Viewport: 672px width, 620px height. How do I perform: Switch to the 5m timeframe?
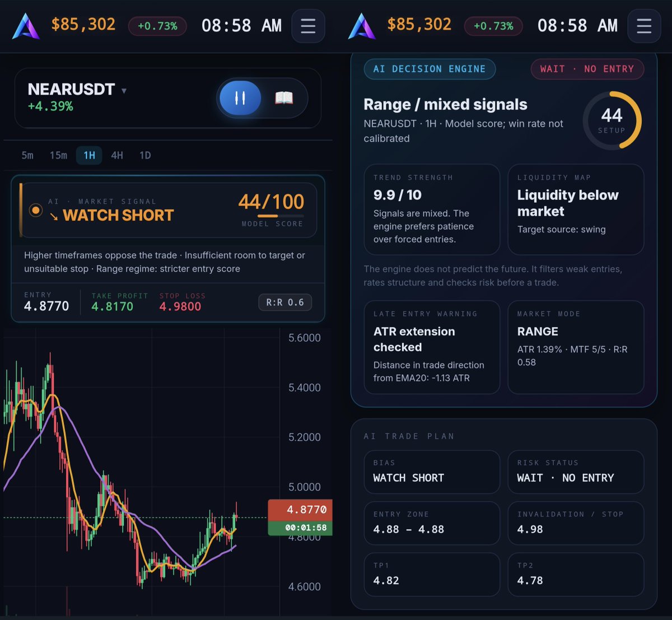[27, 155]
